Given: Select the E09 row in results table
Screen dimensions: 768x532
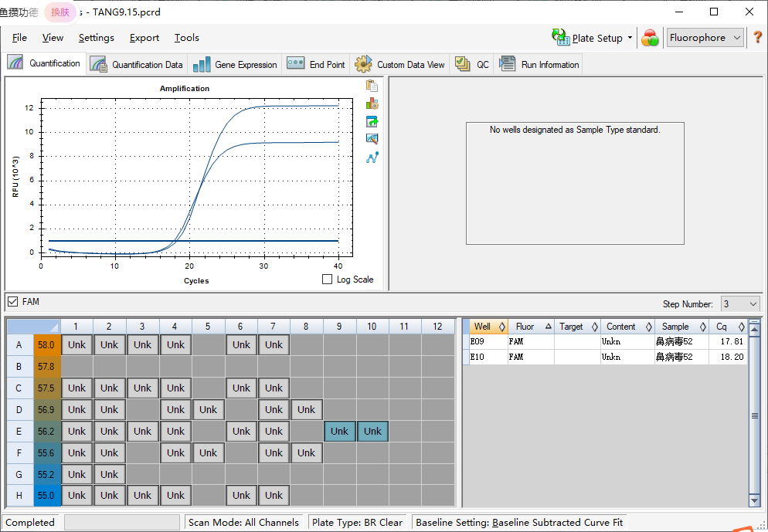Looking at the screenshot, I should [606, 341].
